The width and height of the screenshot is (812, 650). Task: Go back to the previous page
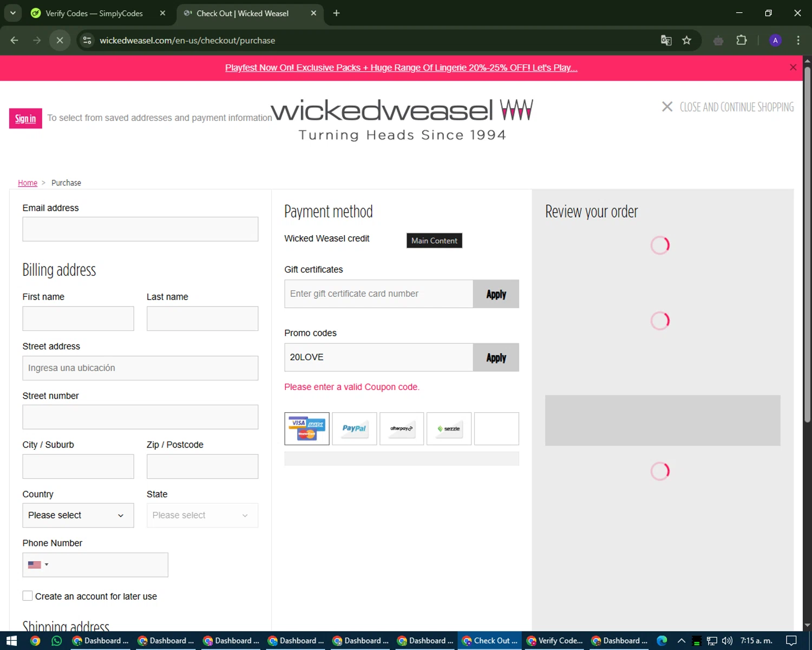point(15,40)
